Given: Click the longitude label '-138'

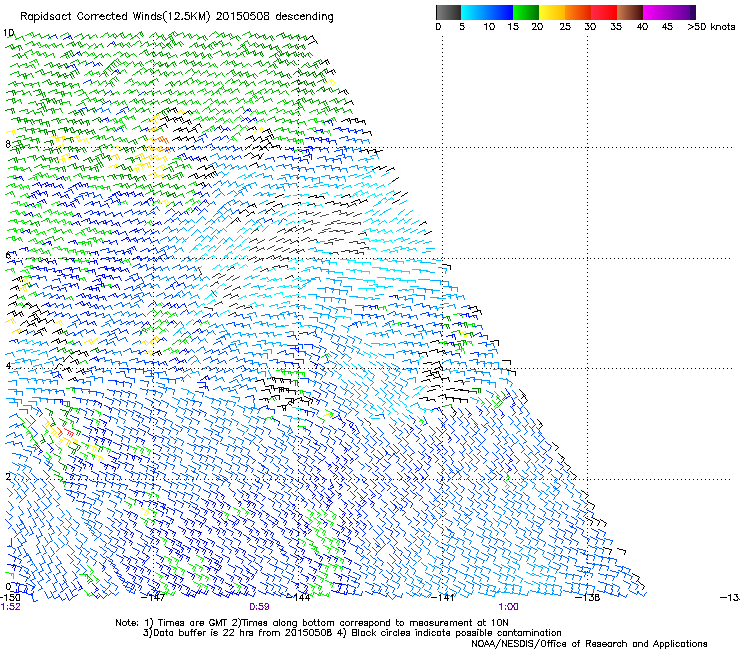Looking at the screenshot, I should (588, 597).
